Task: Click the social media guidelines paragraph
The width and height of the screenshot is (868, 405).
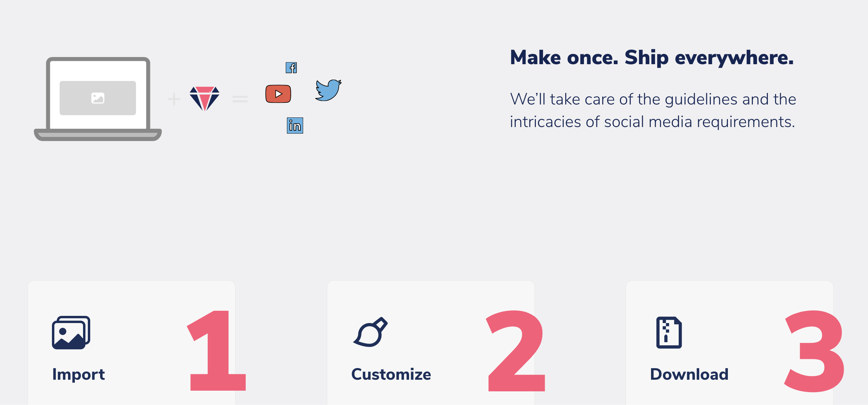Action: point(653,110)
